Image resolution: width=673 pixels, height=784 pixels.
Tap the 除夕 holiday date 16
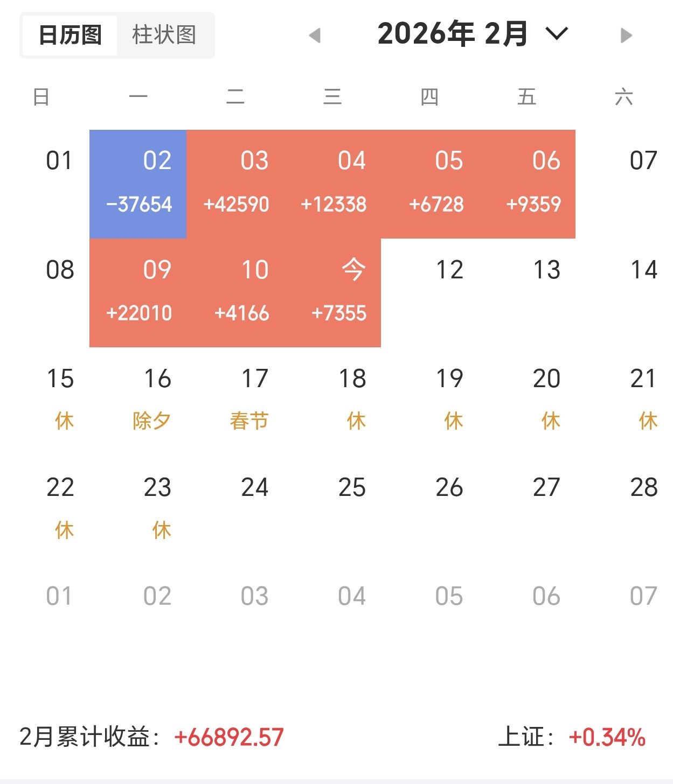point(151,399)
